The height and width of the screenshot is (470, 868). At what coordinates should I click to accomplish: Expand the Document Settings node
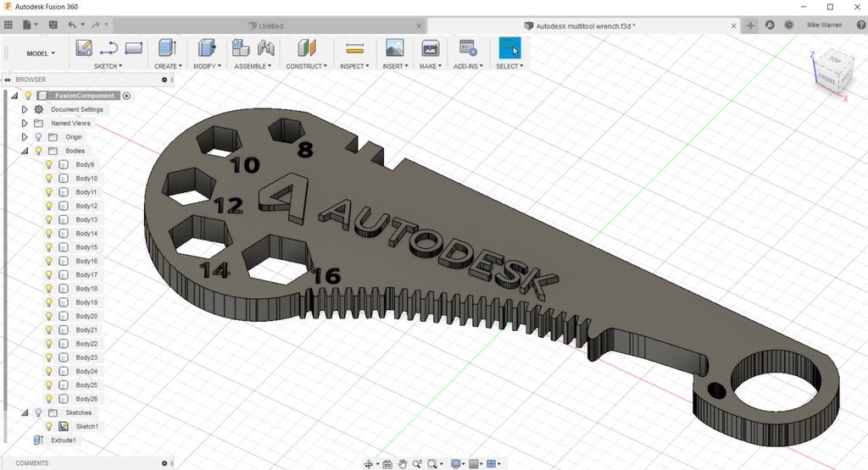tap(25, 109)
